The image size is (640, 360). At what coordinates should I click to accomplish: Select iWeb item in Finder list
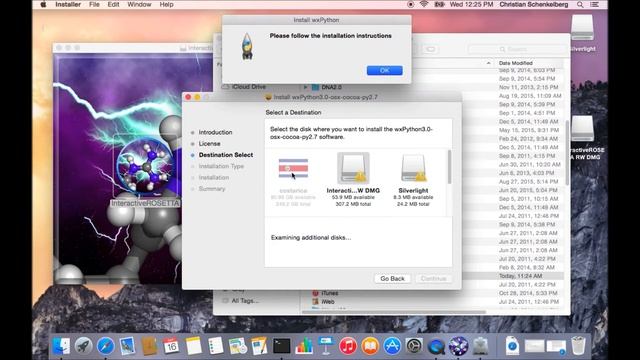coord(328,302)
